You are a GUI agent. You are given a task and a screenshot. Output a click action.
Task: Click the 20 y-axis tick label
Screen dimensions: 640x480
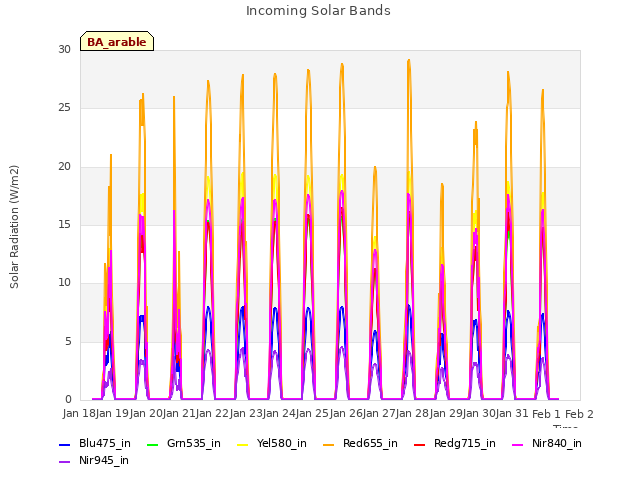click(64, 167)
